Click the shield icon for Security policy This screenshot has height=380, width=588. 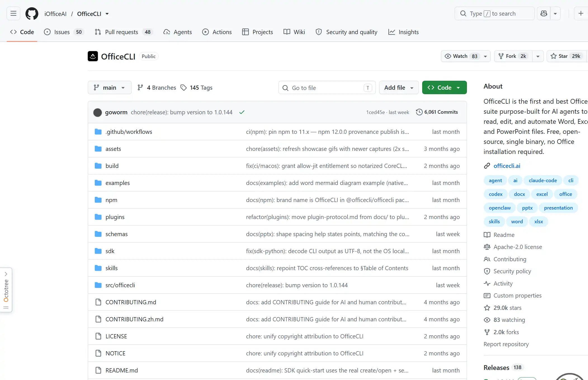[487, 271]
